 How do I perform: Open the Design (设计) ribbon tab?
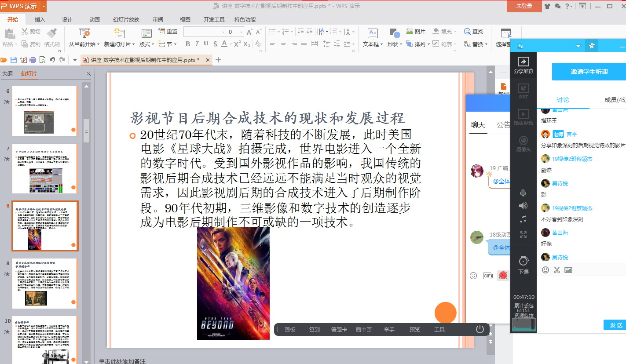[67, 19]
